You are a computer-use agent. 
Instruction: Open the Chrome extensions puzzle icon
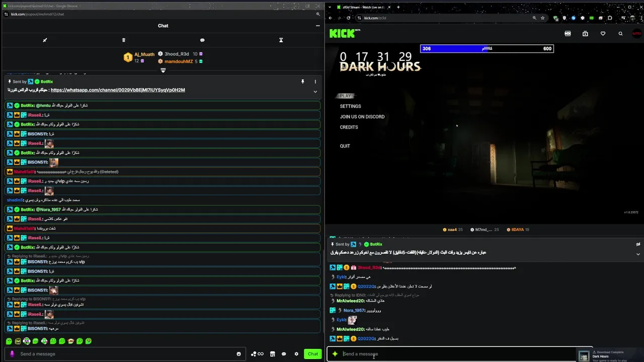pyautogui.click(x=611, y=18)
